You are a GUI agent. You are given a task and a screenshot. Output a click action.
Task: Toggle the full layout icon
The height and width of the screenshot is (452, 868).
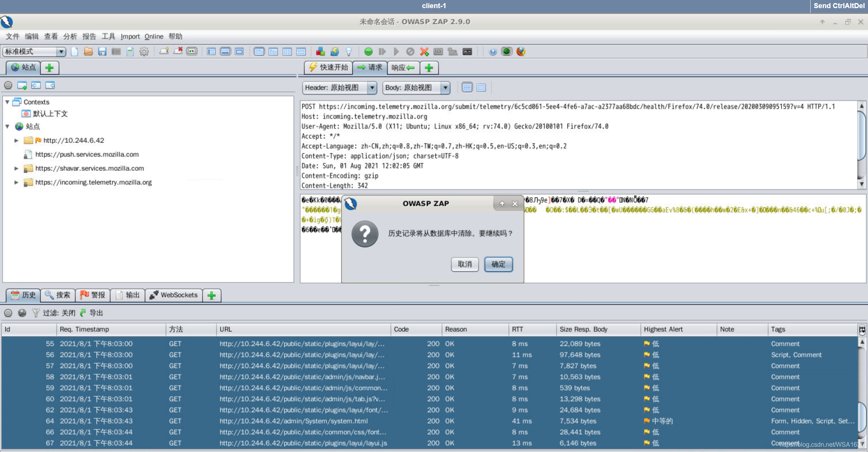pyautogui.click(x=239, y=52)
